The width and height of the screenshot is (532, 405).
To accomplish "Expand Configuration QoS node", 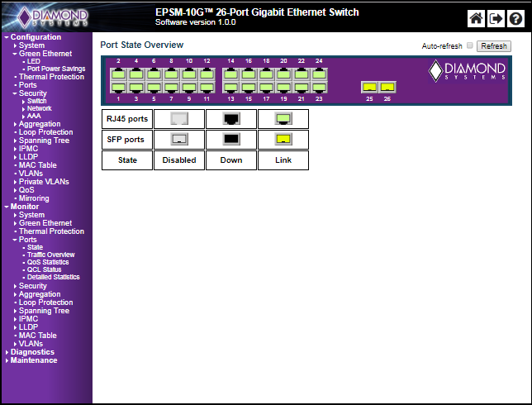I will click(15, 190).
